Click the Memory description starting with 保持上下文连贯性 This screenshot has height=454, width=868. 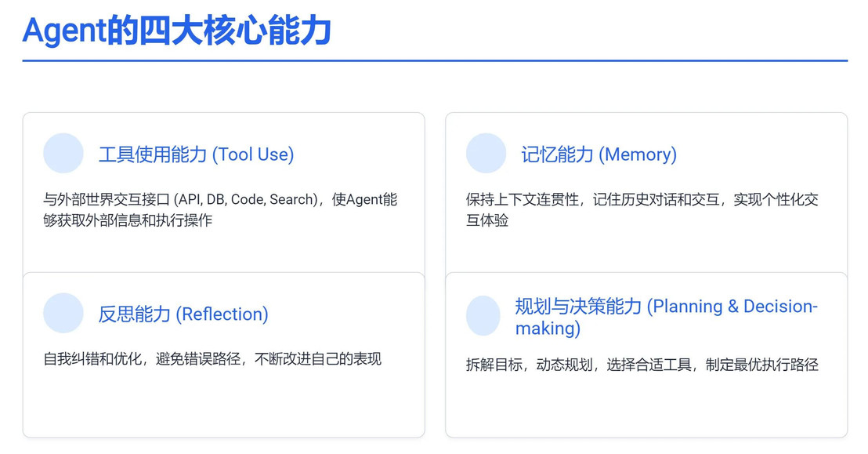point(642,209)
